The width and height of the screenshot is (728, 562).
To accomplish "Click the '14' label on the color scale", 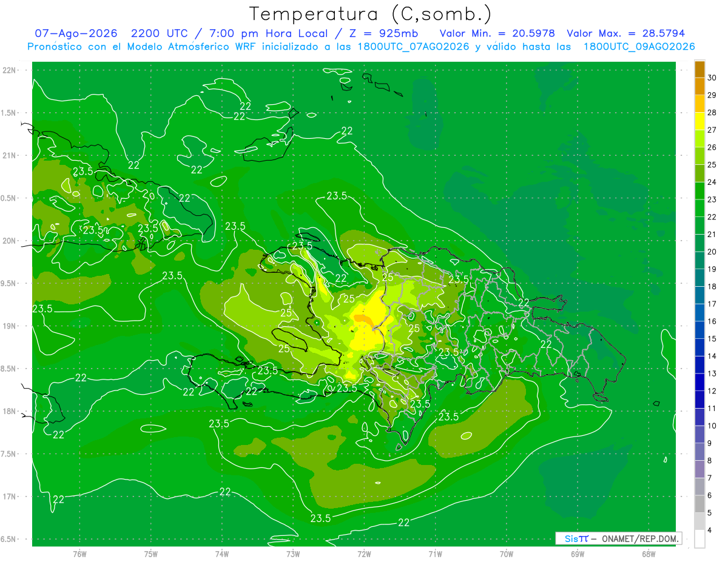I will point(712,356).
